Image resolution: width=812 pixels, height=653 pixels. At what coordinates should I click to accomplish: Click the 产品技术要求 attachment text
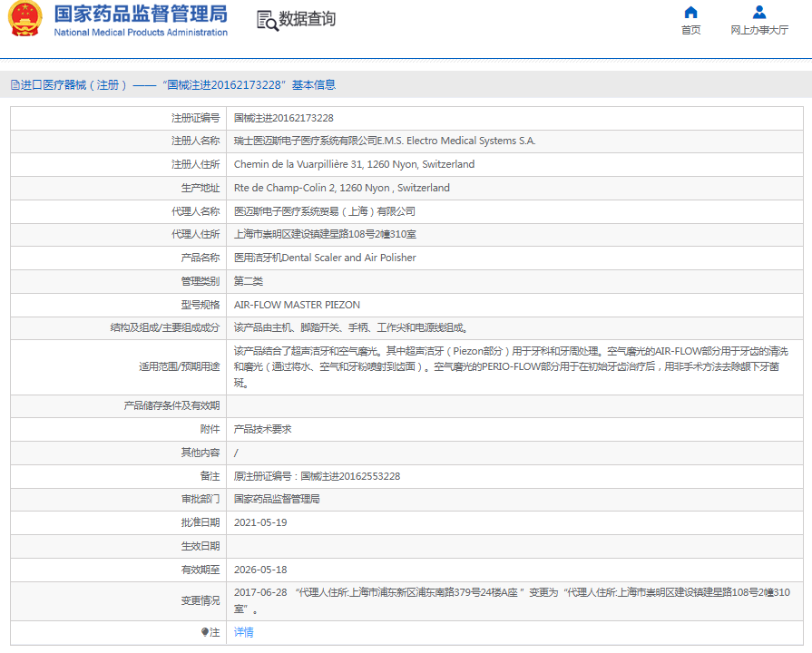point(263,429)
